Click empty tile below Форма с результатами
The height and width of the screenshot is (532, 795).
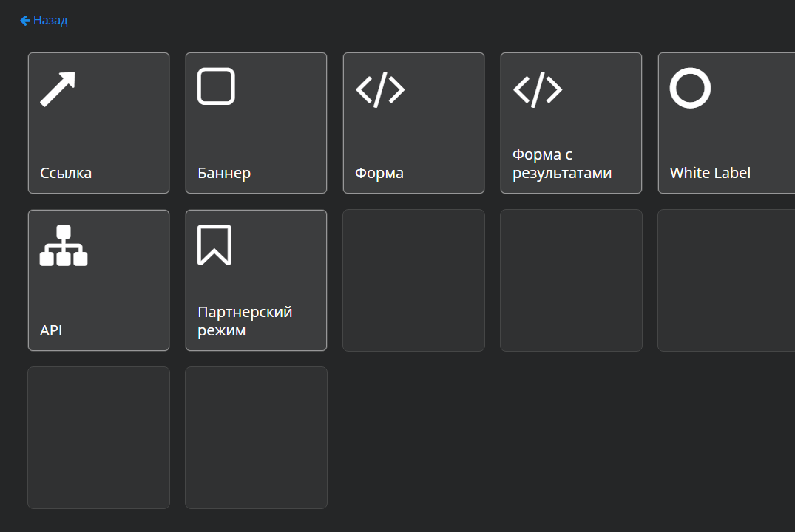(x=572, y=280)
